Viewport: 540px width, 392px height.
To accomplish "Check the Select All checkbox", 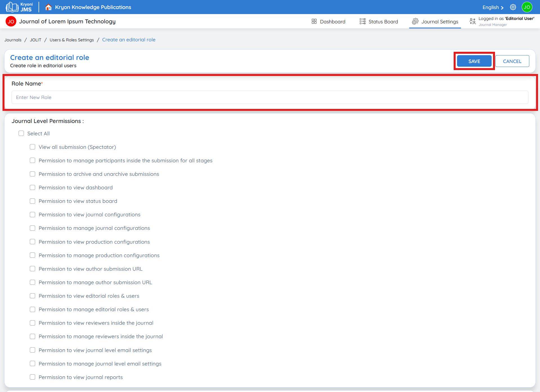I will 21,133.
